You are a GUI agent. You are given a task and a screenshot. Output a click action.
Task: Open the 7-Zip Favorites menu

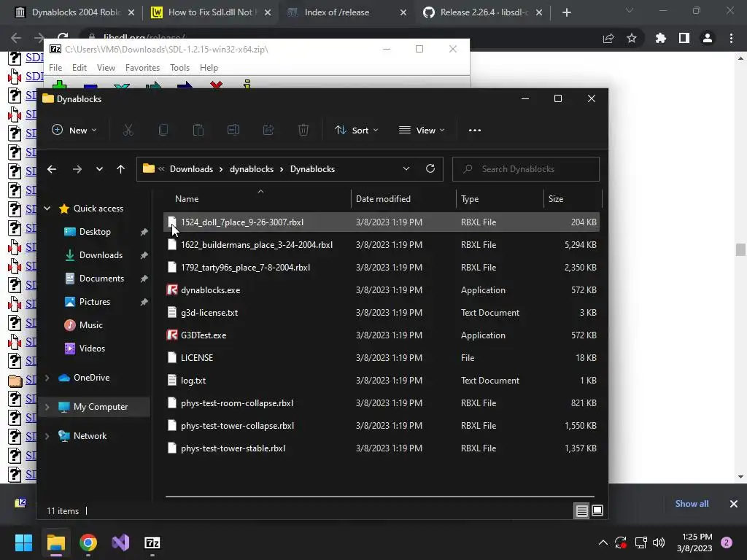point(142,68)
